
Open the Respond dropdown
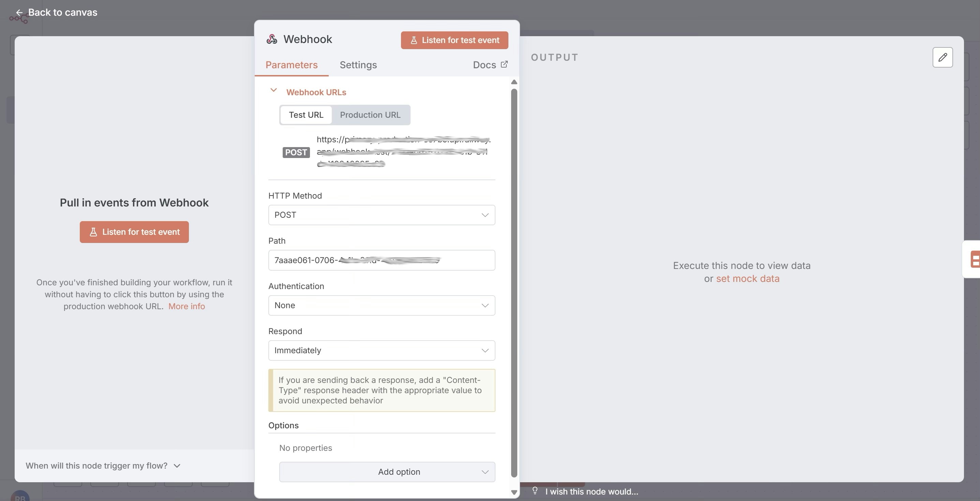coord(382,350)
